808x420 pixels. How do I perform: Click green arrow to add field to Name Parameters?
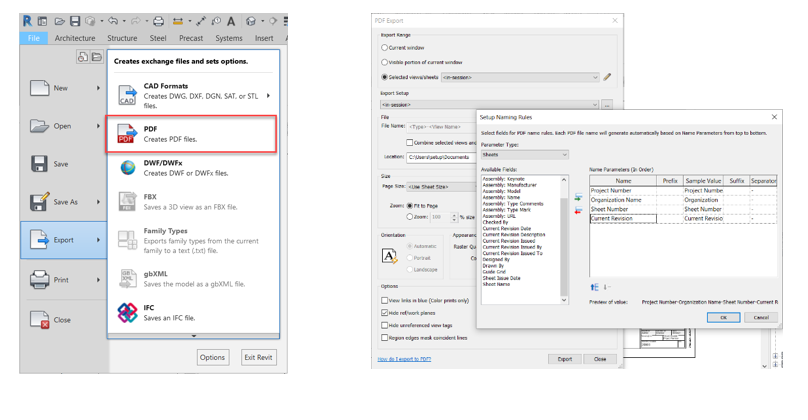point(578,197)
